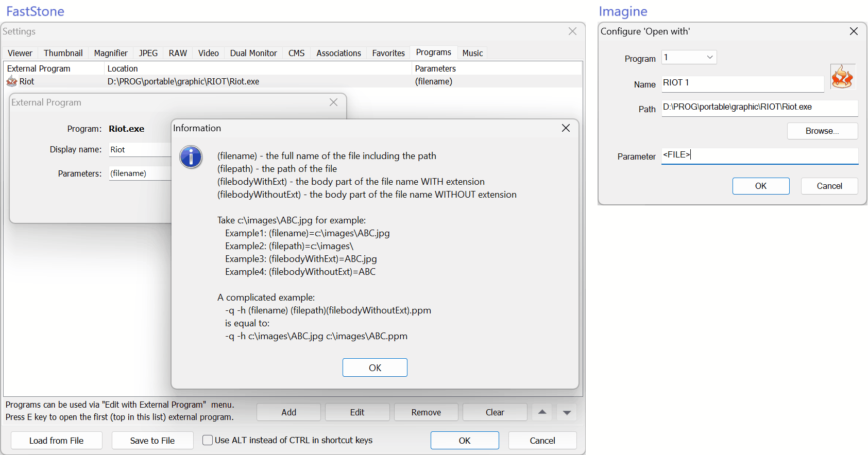Switch to the Viewer tab

(20, 53)
